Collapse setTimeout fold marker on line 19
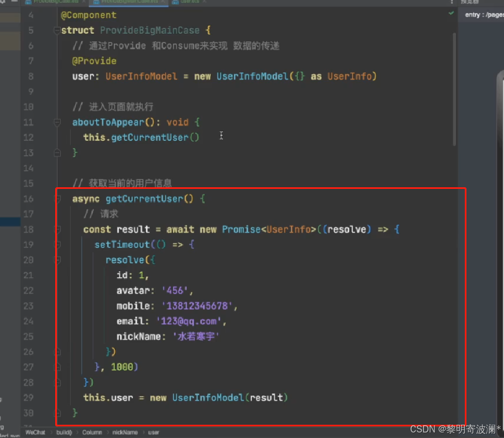 (x=58, y=245)
